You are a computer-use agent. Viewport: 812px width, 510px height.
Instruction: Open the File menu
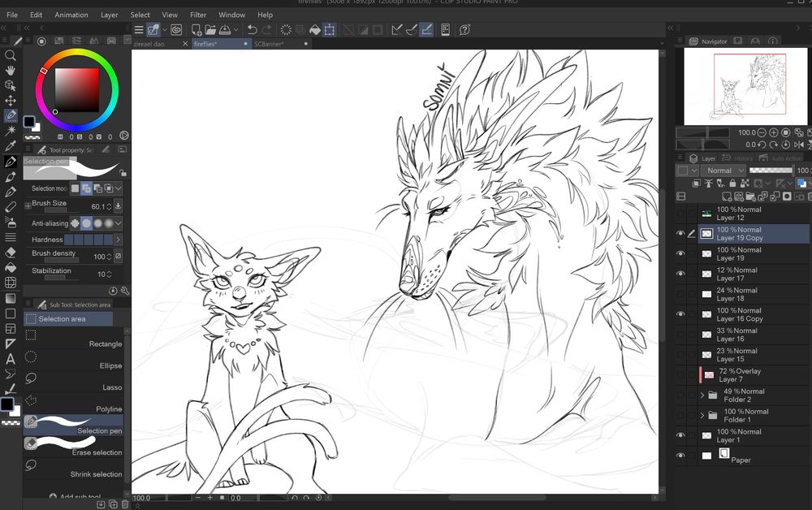click(x=12, y=15)
